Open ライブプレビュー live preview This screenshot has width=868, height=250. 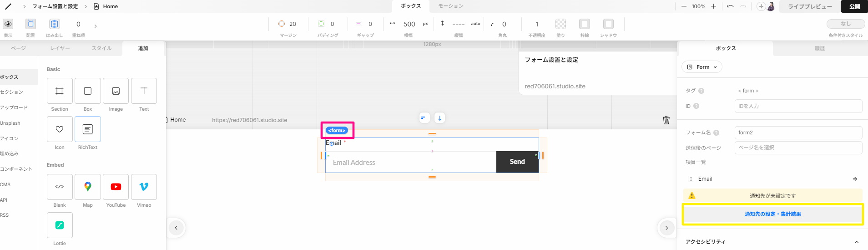click(x=810, y=6)
